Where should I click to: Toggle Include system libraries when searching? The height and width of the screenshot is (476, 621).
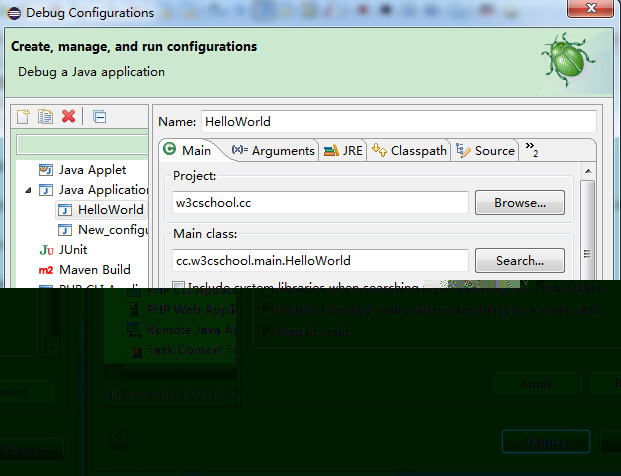click(x=178, y=287)
